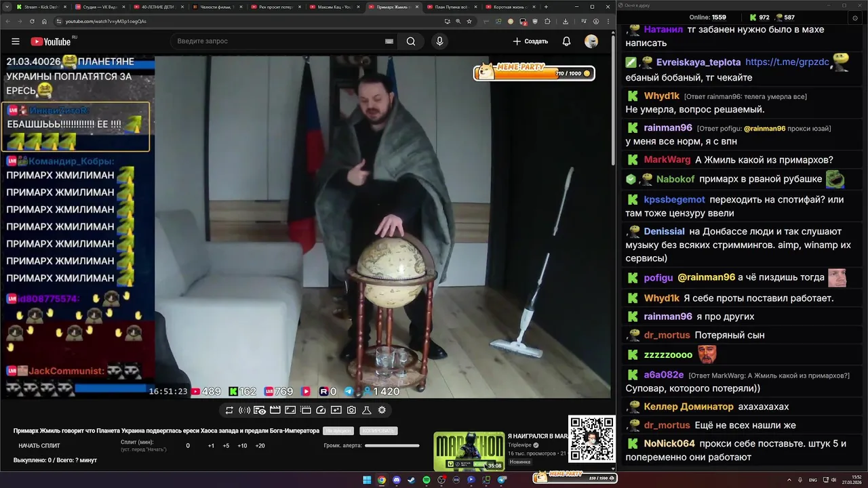Viewport: 868px width, 488px height.
Task: Click the НАЧАТЬ СПЛИТ button
Action: point(39,446)
